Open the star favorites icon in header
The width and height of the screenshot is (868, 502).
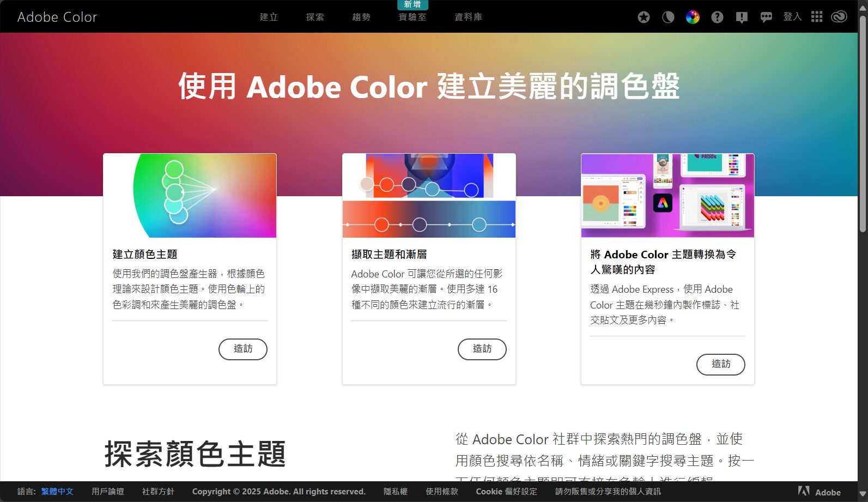(644, 17)
